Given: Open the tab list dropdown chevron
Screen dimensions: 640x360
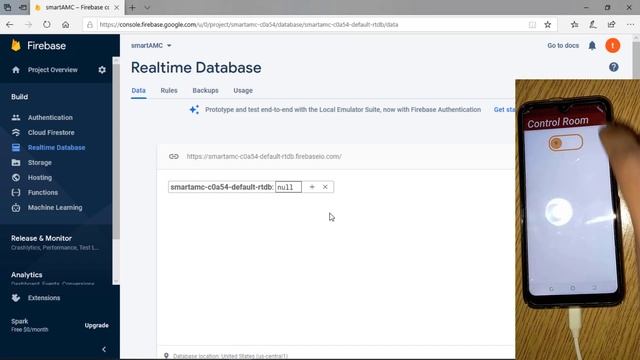Looking at the screenshot, I should [147, 7].
